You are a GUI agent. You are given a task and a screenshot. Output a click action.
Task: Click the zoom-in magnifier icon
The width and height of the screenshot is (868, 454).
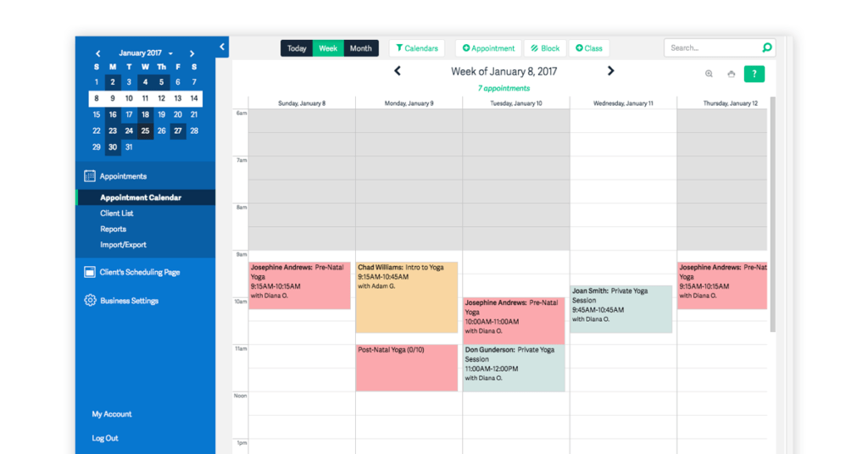709,74
